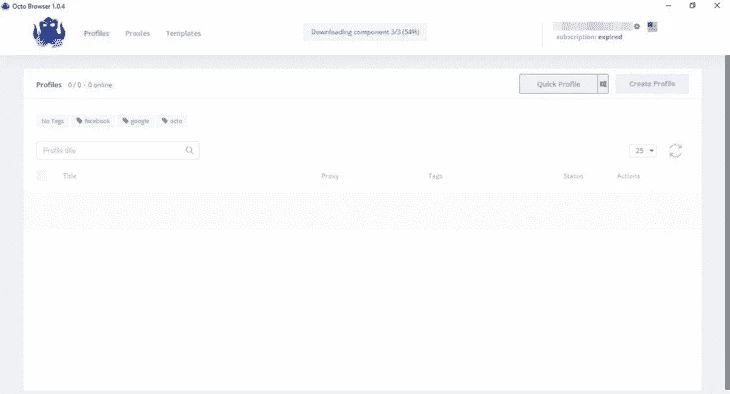Refresh the profiles list

(x=676, y=151)
